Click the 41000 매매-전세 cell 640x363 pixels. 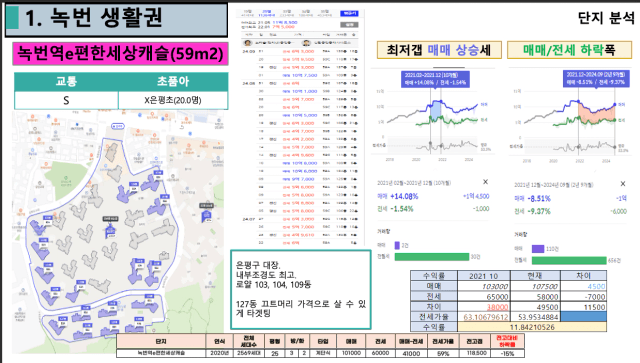click(x=411, y=353)
